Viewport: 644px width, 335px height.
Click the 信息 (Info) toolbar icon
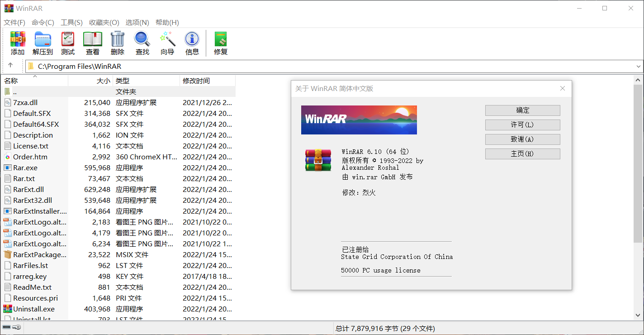tap(192, 39)
